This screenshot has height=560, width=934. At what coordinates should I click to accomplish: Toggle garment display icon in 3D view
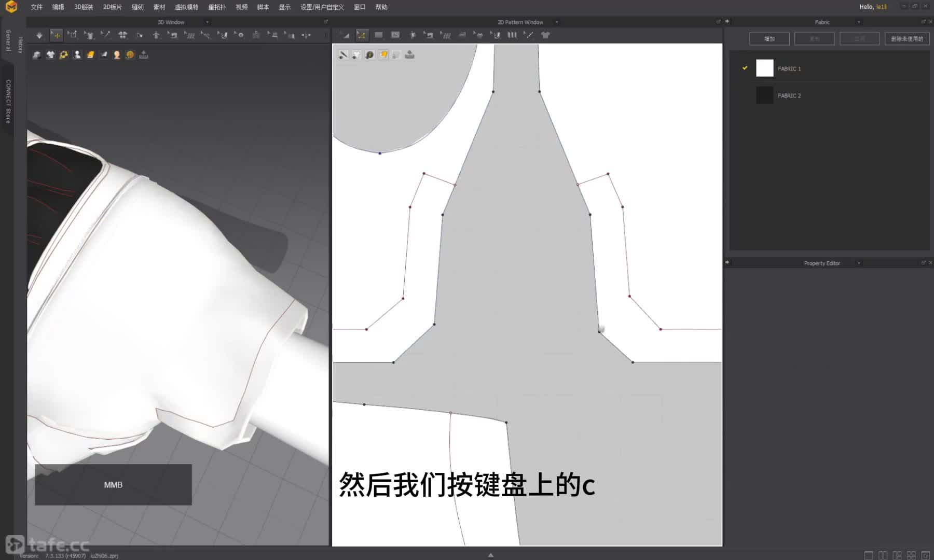(37, 55)
